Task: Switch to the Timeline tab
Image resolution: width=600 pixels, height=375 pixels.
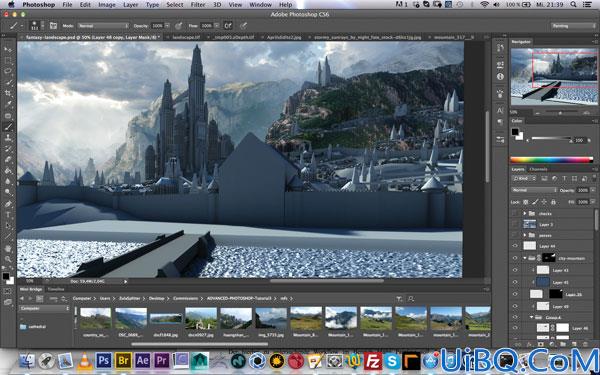Action: point(56,289)
